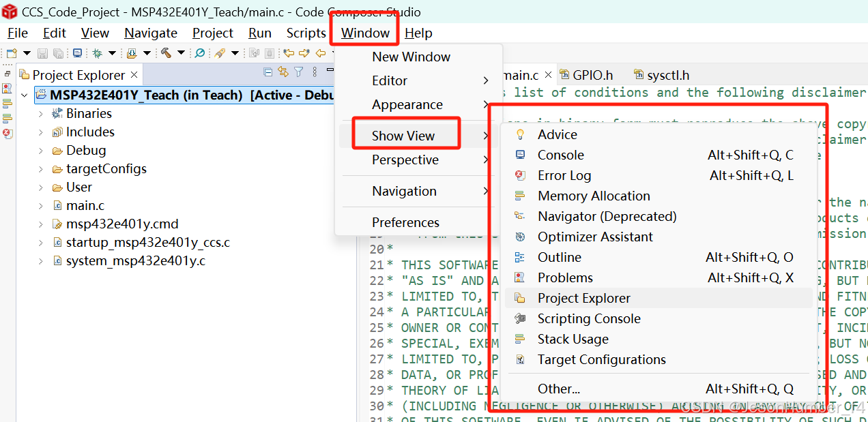Click the New project toolbar icon

(x=12, y=52)
